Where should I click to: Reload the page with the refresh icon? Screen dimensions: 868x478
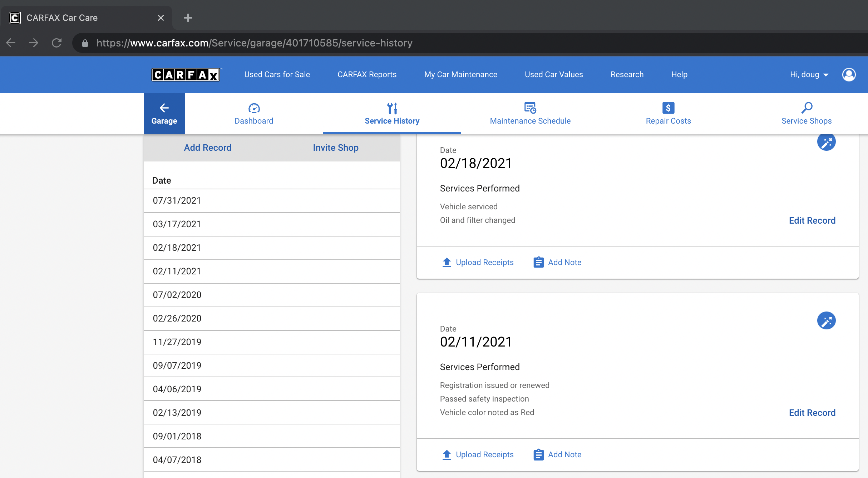[56, 43]
